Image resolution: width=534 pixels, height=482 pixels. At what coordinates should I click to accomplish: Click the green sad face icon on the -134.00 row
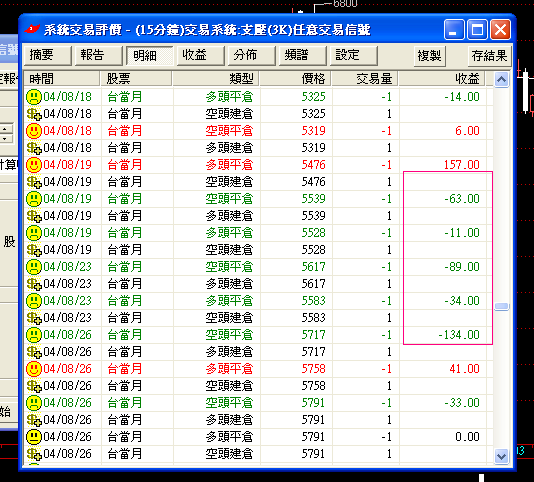[x=34, y=335]
